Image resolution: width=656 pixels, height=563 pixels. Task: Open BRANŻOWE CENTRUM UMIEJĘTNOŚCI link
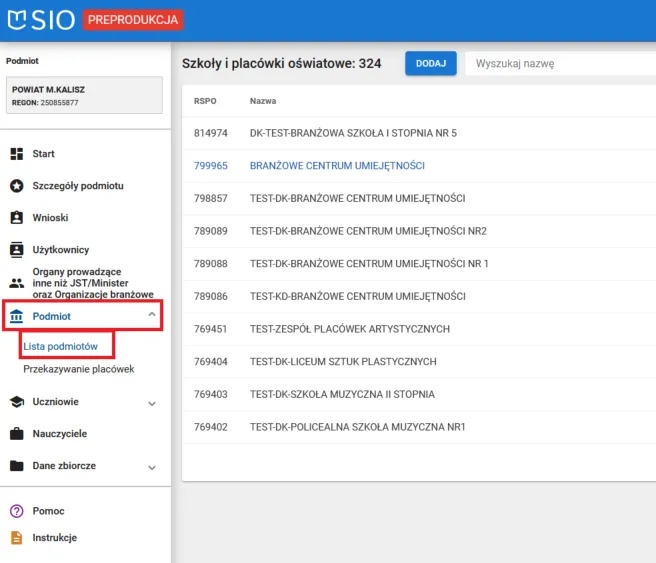[337, 166]
